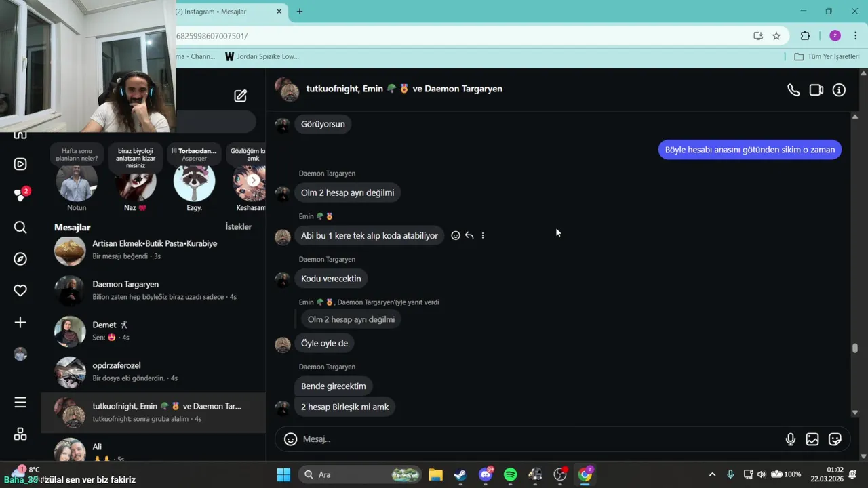React with emoji to Emin's message
868x488 pixels.
(x=456, y=235)
